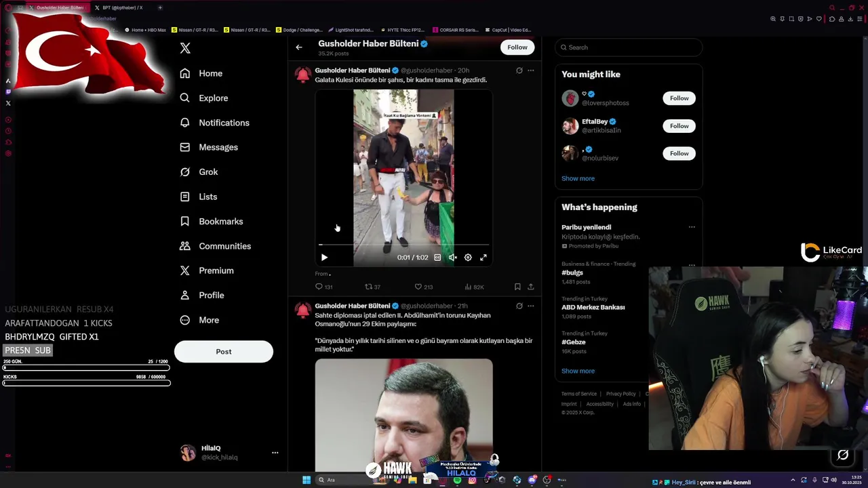Open Grok explain on first post

click(519, 70)
